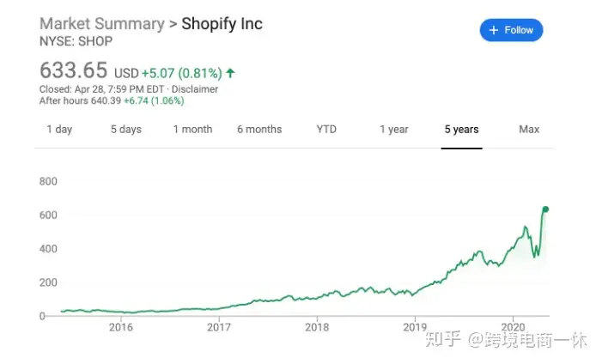Select the 5 years tab
The width and height of the screenshot is (602, 364).
461,130
